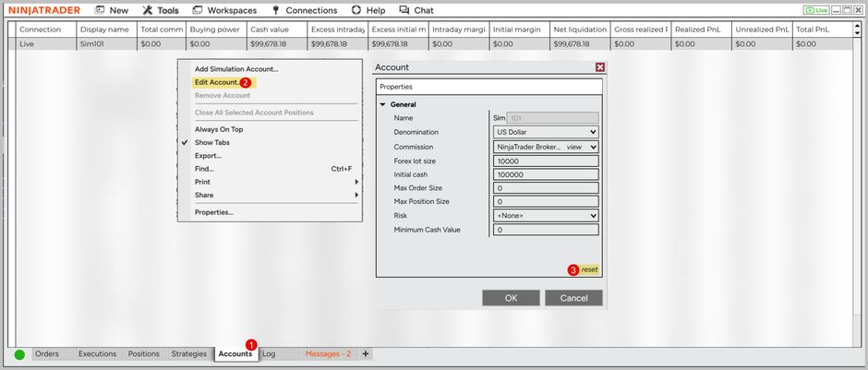868x370 pixels.
Task: Click the Minimum Cash Value field
Action: 546,230
